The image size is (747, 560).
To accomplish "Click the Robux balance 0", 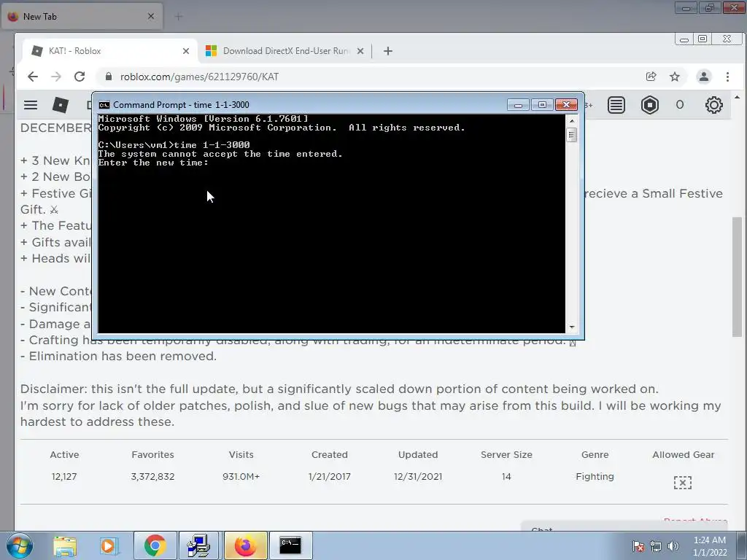I will pos(680,105).
